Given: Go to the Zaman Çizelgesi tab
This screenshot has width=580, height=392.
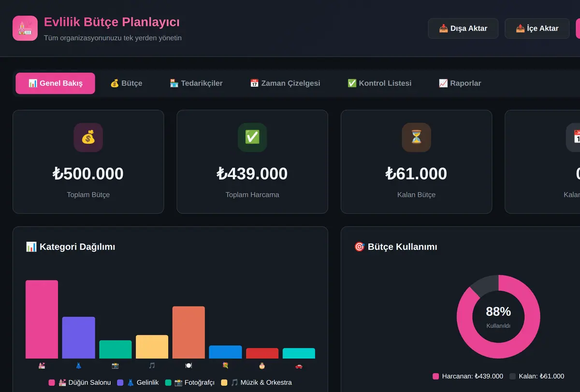Looking at the screenshot, I should pyautogui.click(x=285, y=83).
